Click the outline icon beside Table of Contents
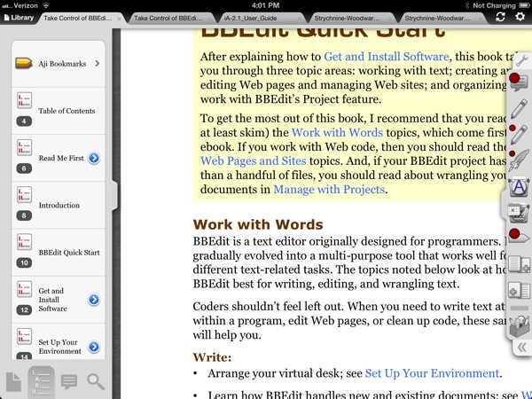This screenshot has width=532, height=399. pyautogui.click(x=25, y=100)
